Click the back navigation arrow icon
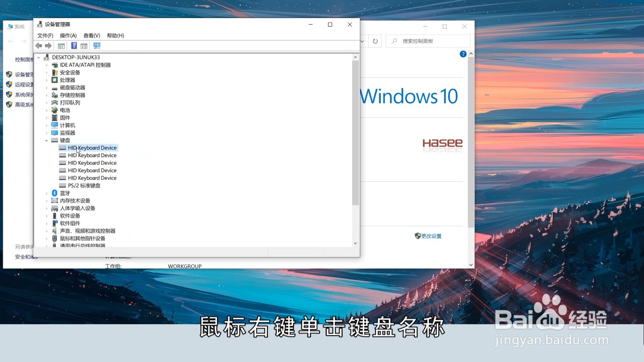Screen dimensions: 644x362 pyautogui.click(x=39, y=45)
